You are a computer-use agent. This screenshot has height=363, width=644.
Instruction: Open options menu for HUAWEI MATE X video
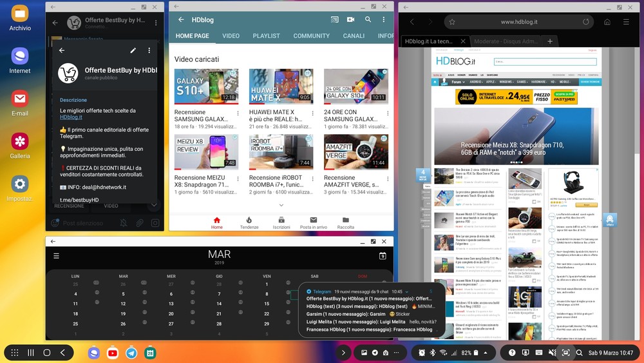click(312, 113)
